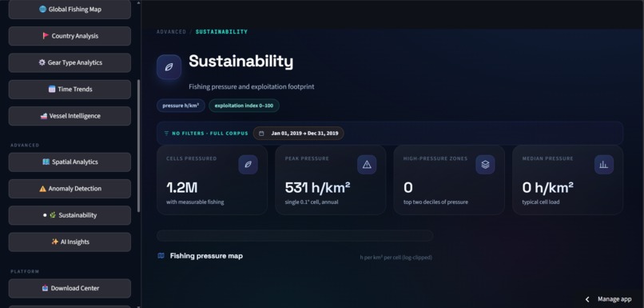Click the Fishing pressure map heading
644x308 pixels.
point(206,256)
